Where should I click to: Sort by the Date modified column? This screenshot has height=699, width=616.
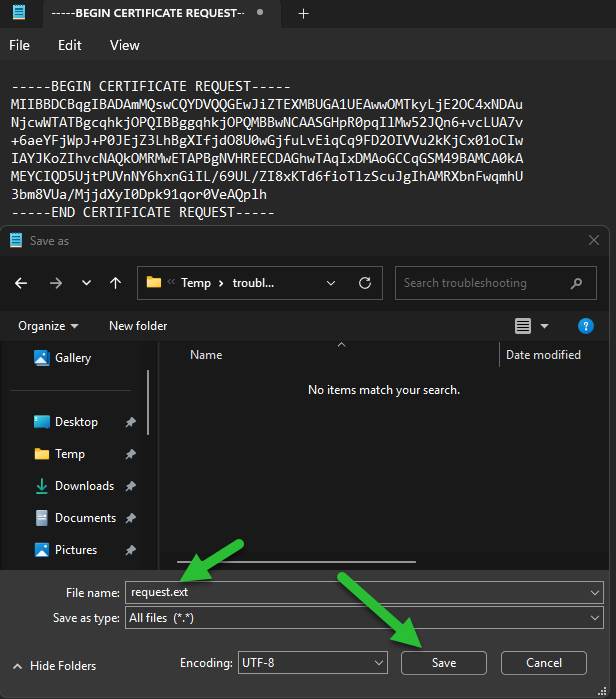pyautogui.click(x=543, y=355)
